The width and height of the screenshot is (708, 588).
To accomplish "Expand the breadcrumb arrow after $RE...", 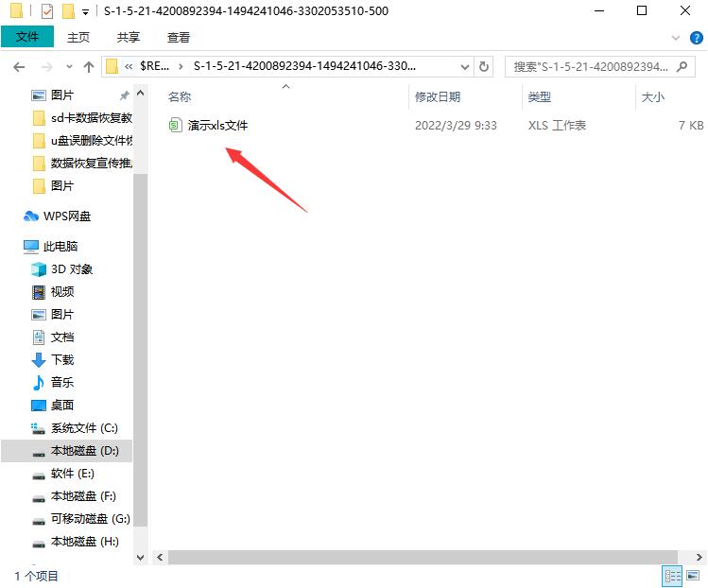I will (x=181, y=66).
